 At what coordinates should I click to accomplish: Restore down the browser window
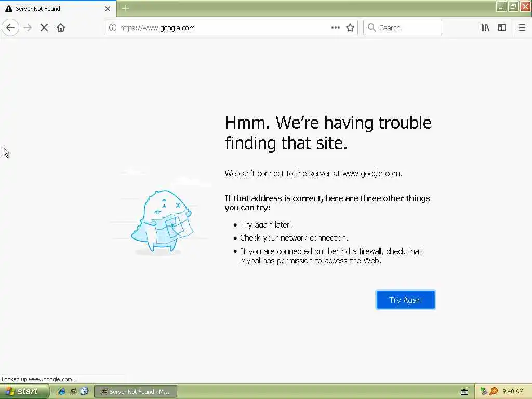pyautogui.click(x=513, y=6)
